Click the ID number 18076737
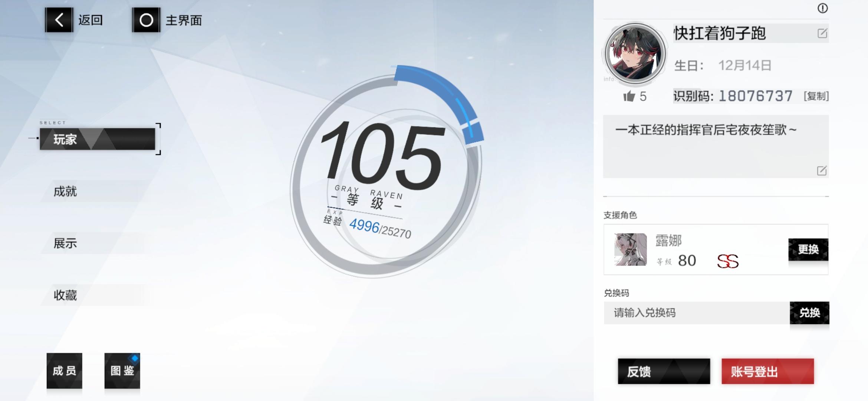This screenshot has width=868, height=401. (756, 96)
